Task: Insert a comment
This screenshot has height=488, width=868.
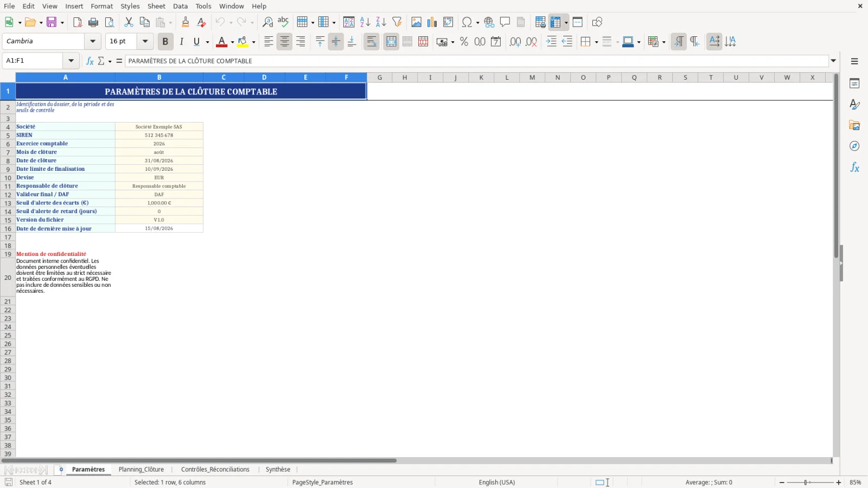Action: point(505,22)
